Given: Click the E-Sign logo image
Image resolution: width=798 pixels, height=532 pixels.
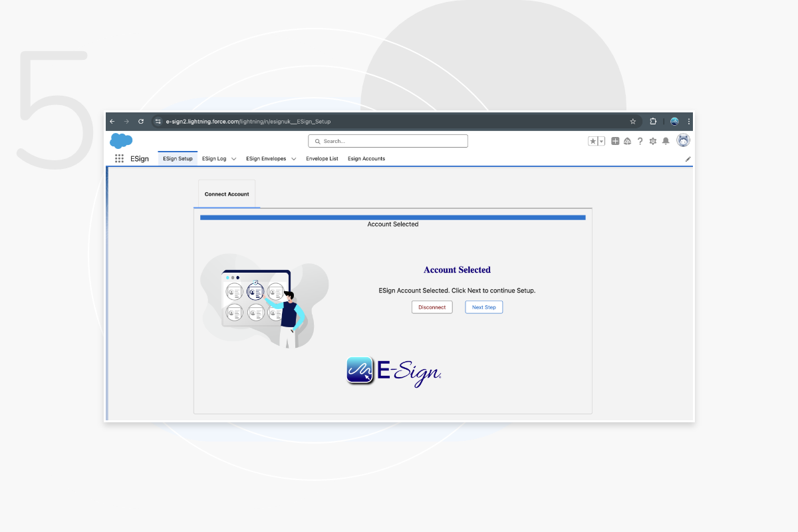Looking at the screenshot, I should click(394, 370).
